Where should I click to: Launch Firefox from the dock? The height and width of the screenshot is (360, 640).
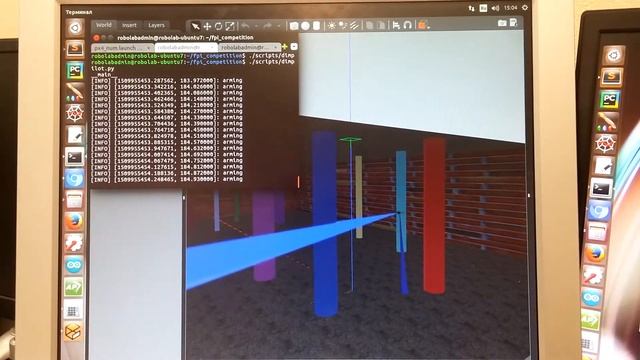pyautogui.click(x=74, y=222)
